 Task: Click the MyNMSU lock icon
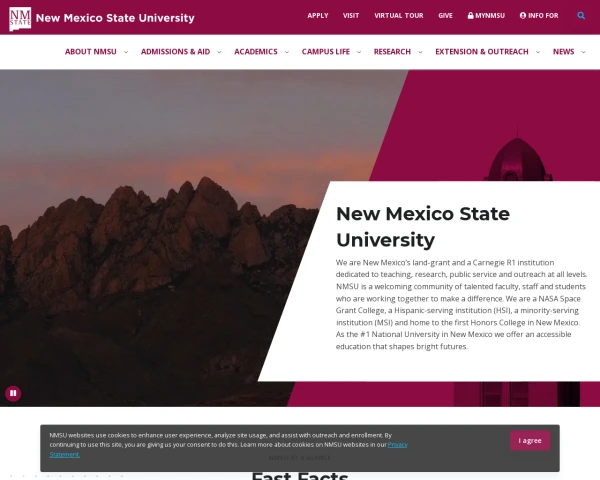pyautogui.click(x=470, y=16)
